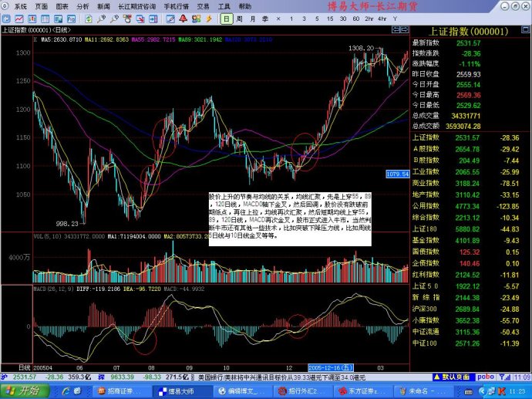The height and width of the screenshot is (399, 532).
Task: Click the two-people community icon
Action: click(x=196, y=19)
